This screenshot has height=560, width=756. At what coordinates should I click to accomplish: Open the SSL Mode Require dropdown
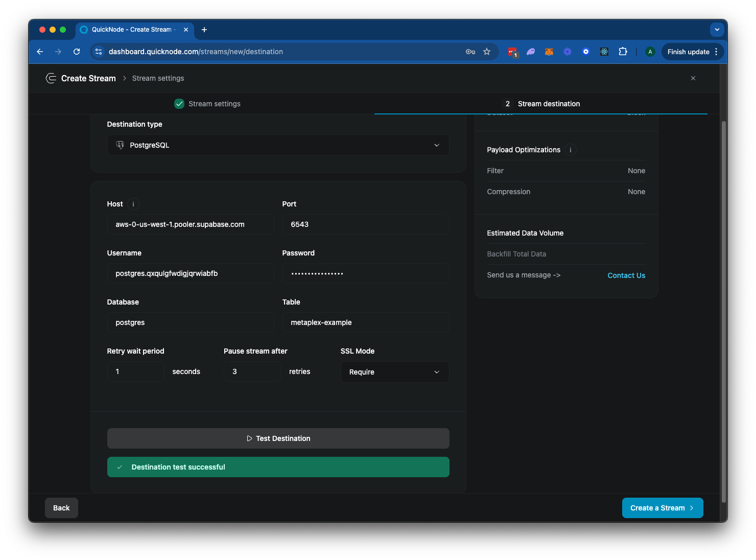pos(395,372)
